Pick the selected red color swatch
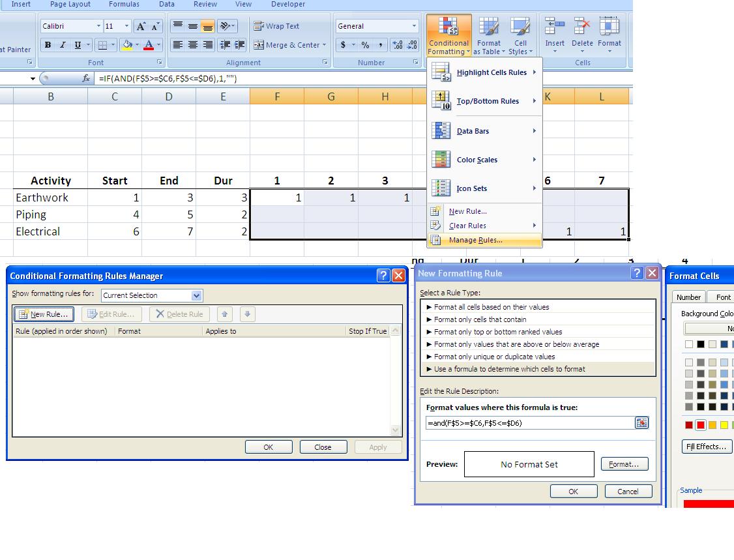The width and height of the screenshot is (734, 560). click(x=700, y=425)
